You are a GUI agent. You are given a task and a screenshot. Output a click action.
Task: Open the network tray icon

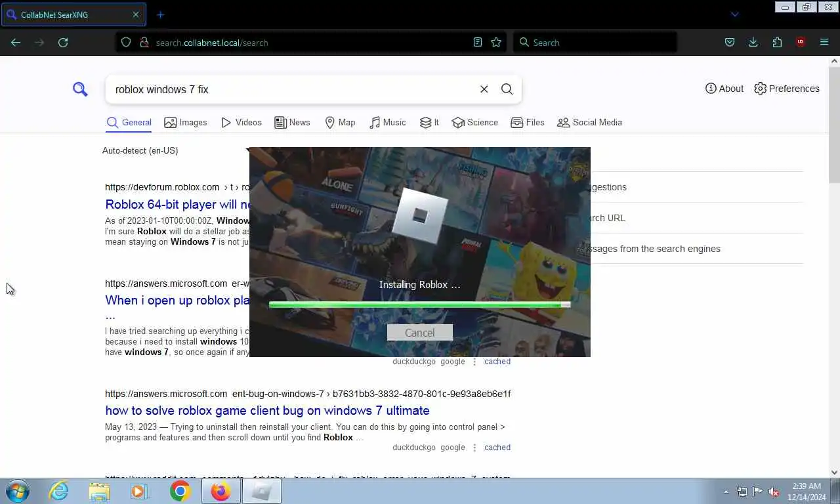tap(742, 492)
